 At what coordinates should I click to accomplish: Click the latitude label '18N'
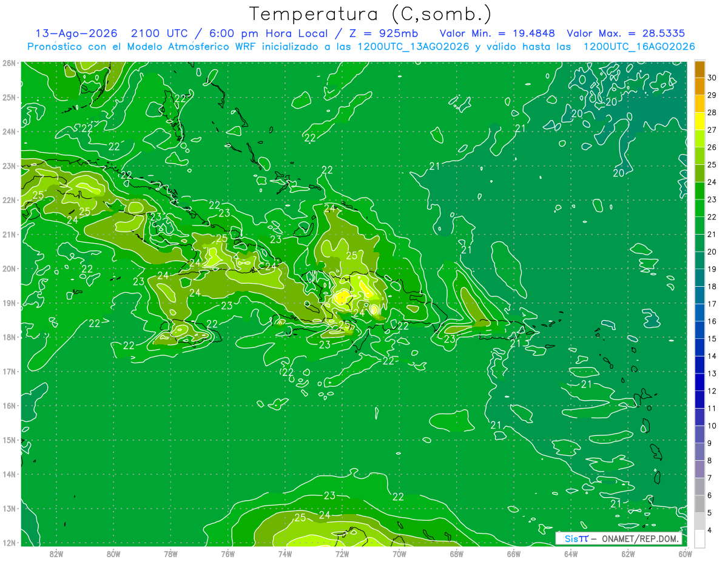click(8, 337)
